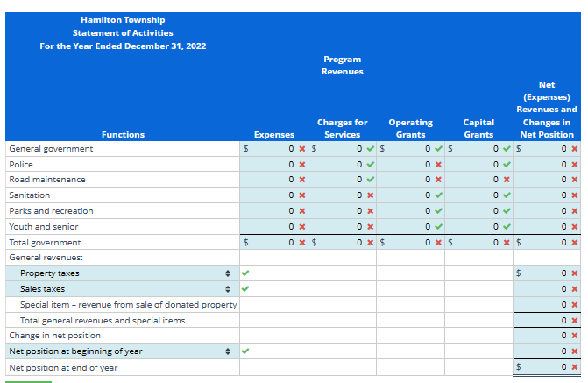
Task: Click Sanitation Capital Grants field
Action: (478, 195)
